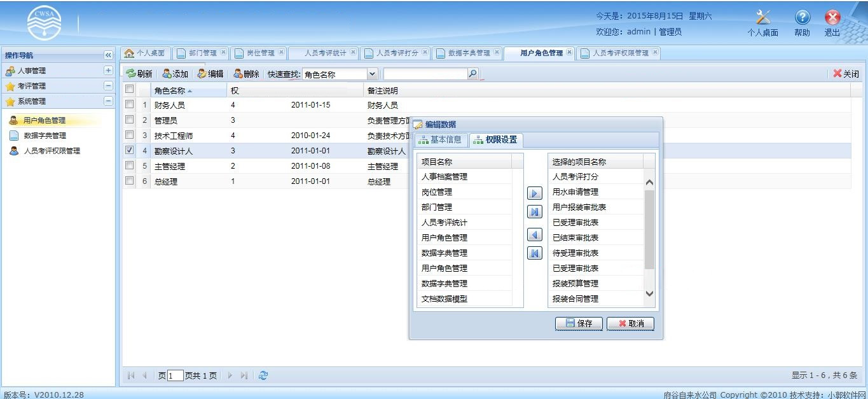Click the move-all-right arrow in permission dialog

pyautogui.click(x=534, y=211)
